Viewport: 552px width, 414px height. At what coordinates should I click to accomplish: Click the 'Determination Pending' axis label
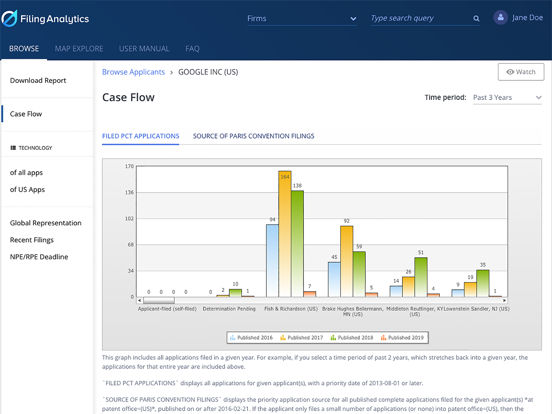(229, 309)
